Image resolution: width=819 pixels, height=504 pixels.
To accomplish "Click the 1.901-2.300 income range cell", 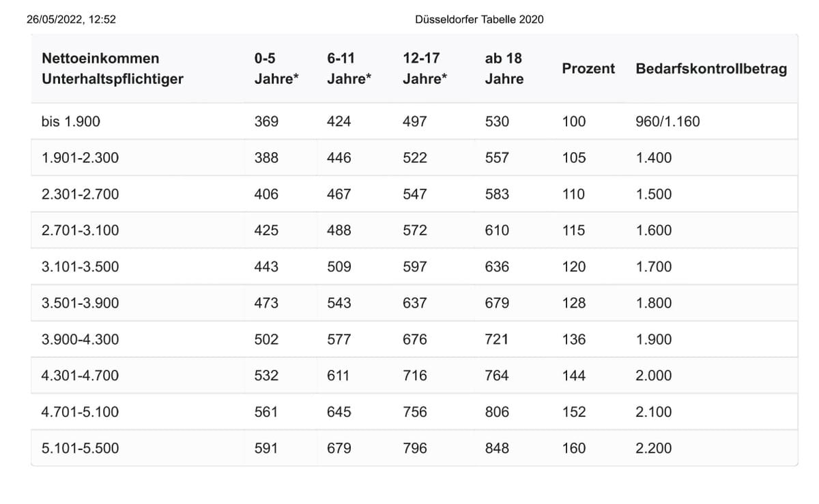I will coord(80,158).
